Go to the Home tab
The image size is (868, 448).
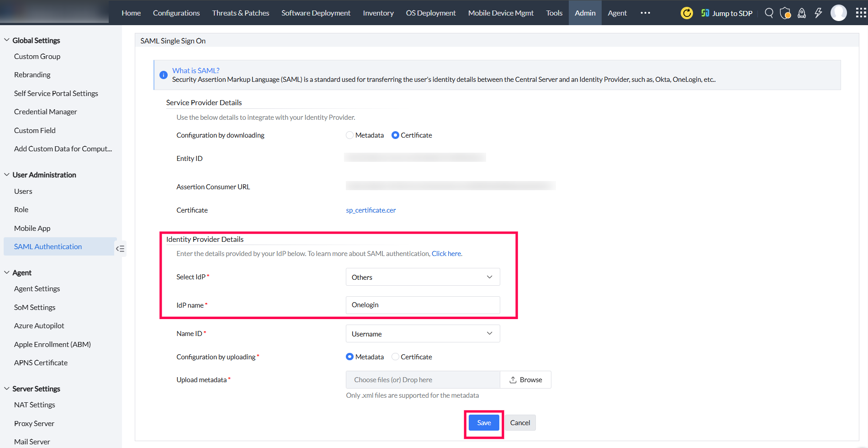tap(131, 13)
